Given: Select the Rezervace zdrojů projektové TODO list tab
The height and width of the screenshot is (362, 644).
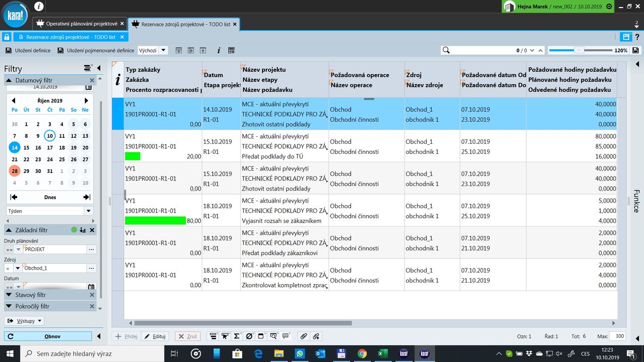Looking at the screenshot, I should 185,24.
